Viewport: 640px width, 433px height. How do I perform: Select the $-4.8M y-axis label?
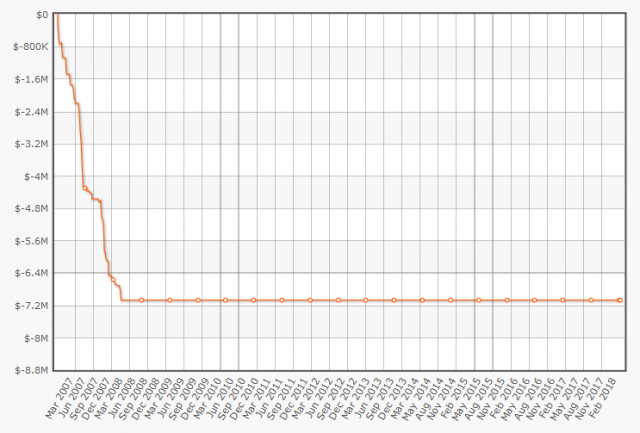[x=33, y=209]
